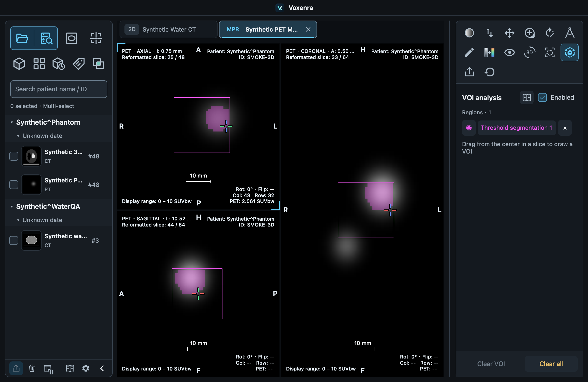Collapse the Synthetic^Phantom patient node
Image resolution: width=588 pixels, height=382 pixels.
pyautogui.click(x=12, y=122)
